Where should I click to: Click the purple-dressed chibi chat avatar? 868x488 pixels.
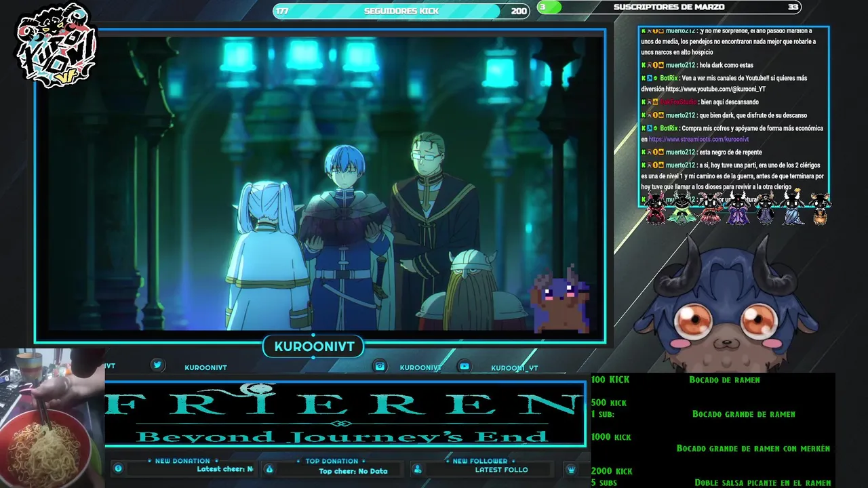pos(738,209)
